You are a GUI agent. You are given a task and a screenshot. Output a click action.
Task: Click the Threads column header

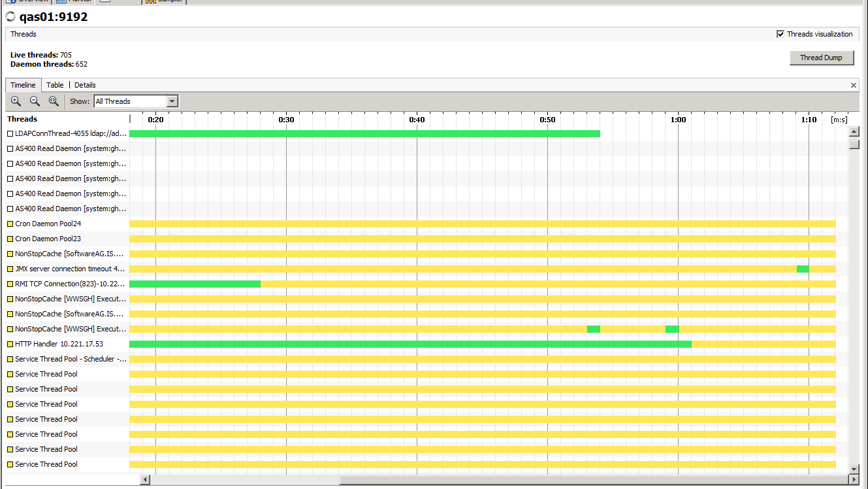click(22, 119)
